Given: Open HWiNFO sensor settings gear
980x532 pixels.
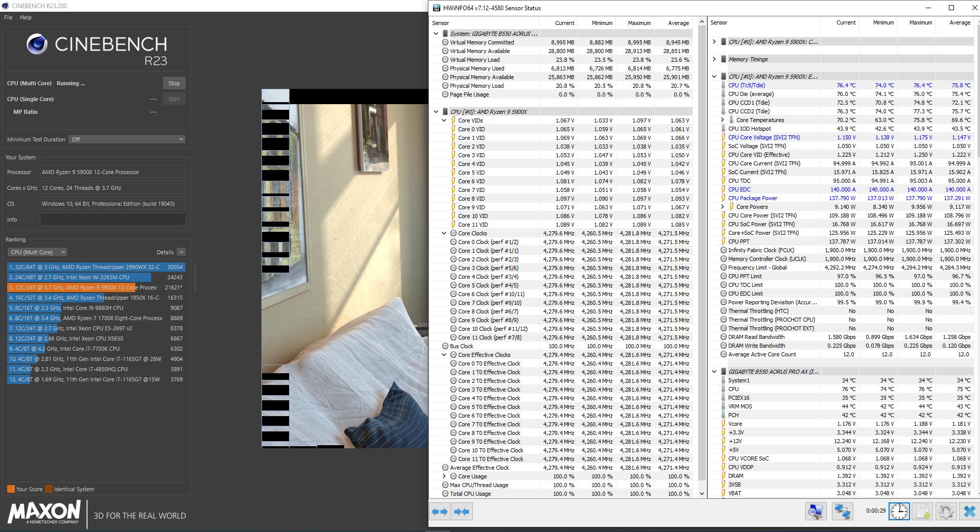Looking at the screenshot, I should coord(946,512).
